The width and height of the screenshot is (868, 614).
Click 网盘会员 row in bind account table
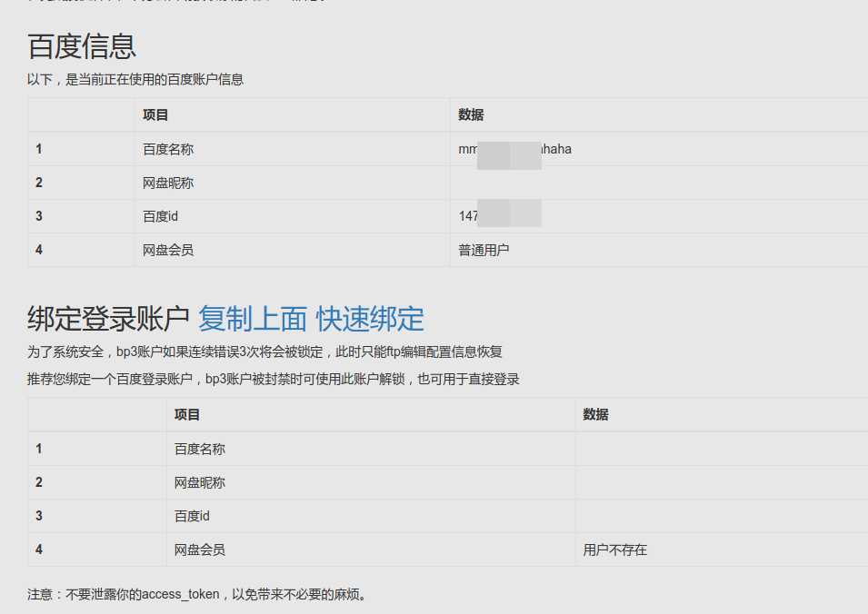point(447,550)
